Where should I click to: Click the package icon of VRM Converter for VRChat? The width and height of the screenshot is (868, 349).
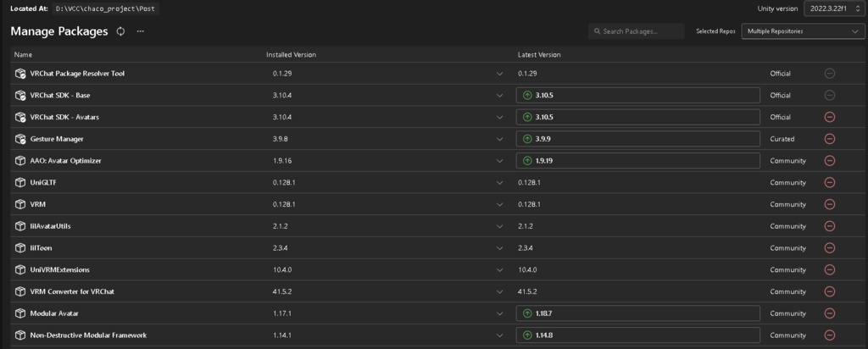click(x=20, y=291)
